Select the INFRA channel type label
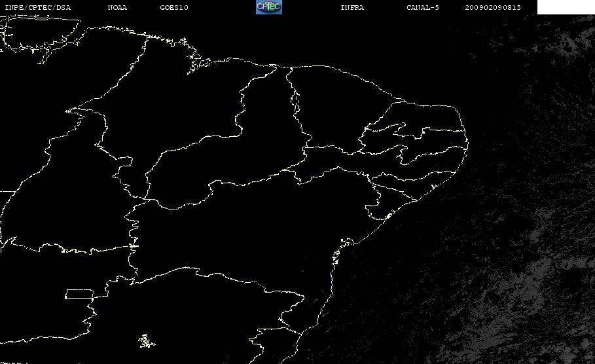The height and width of the screenshot is (364, 595). 352,7
